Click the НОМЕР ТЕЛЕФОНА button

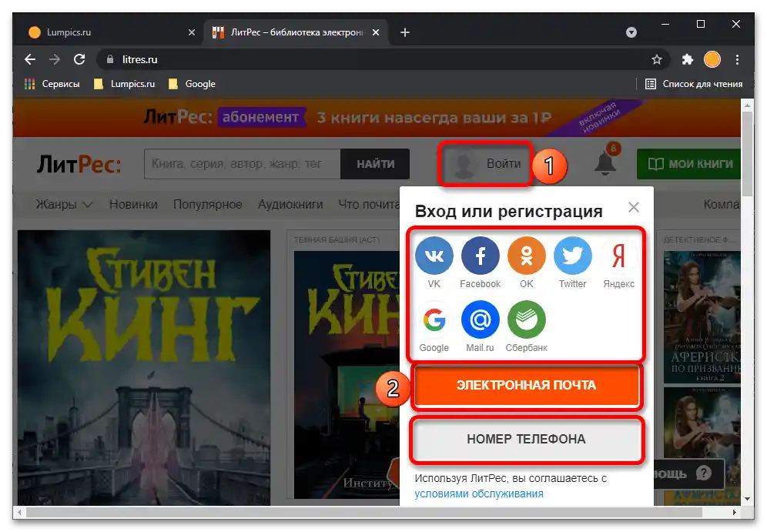[526, 439]
